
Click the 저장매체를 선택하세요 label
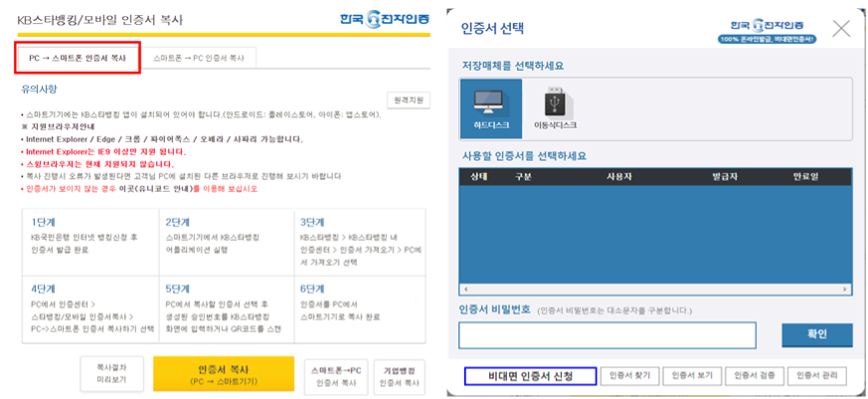click(x=513, y=66)
